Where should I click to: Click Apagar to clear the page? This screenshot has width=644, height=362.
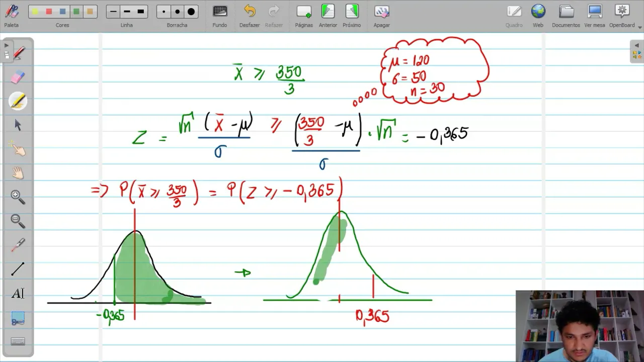click(x=381, y=16)
